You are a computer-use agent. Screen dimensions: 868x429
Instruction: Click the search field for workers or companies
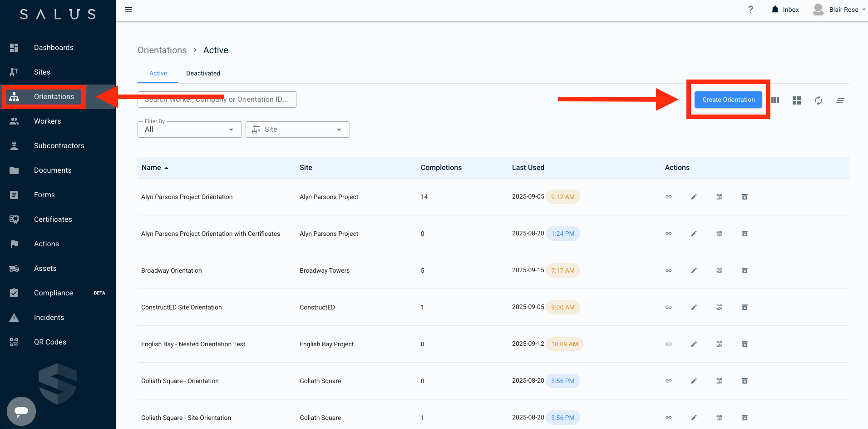pos(217,99)
